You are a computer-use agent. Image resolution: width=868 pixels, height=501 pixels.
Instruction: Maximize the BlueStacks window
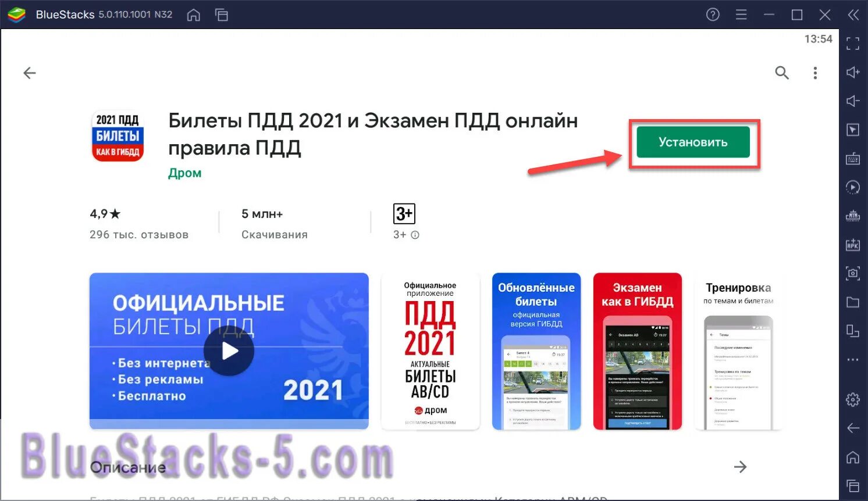(797, 15)
